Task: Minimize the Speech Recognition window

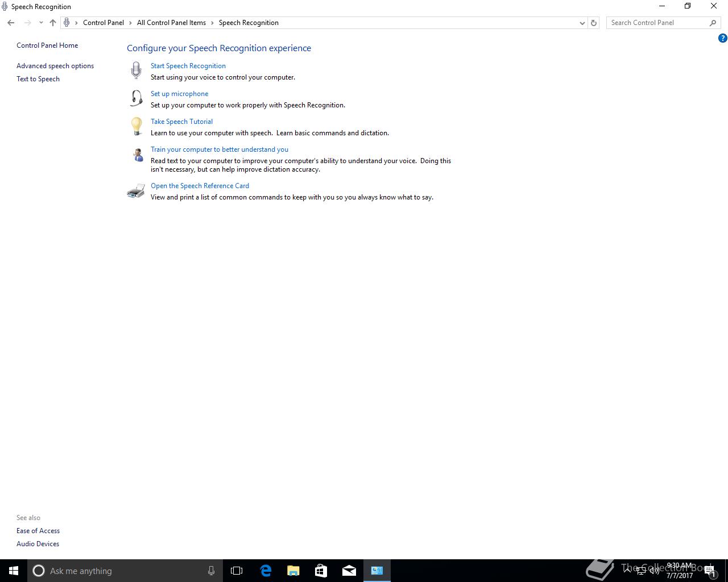Action: tap(662, 6)
